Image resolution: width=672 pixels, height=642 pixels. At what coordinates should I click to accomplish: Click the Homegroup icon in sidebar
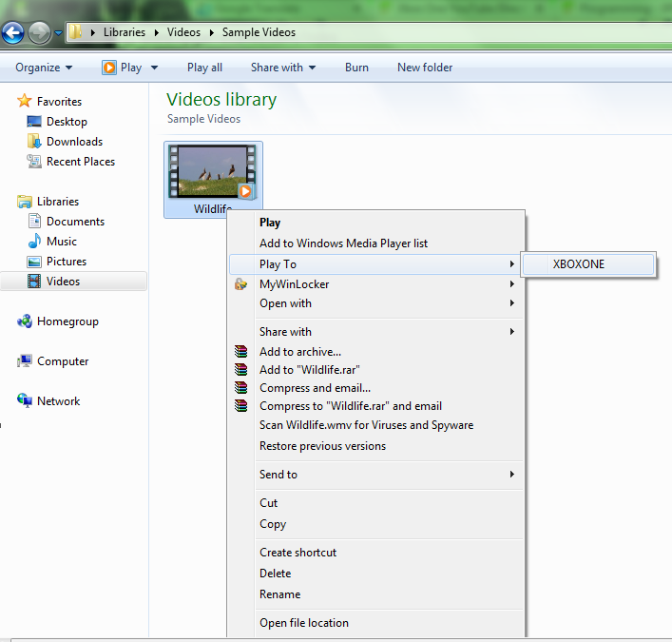(x=25, y=321)
